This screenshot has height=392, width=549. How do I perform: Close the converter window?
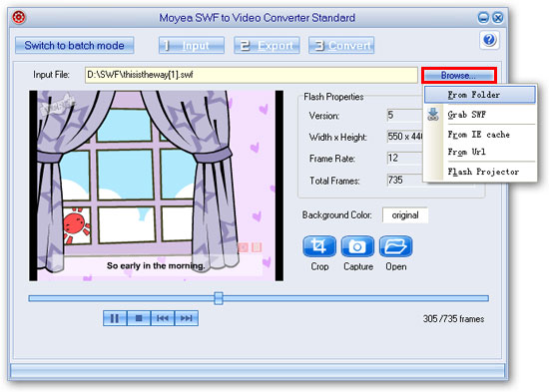click(497, 18)
